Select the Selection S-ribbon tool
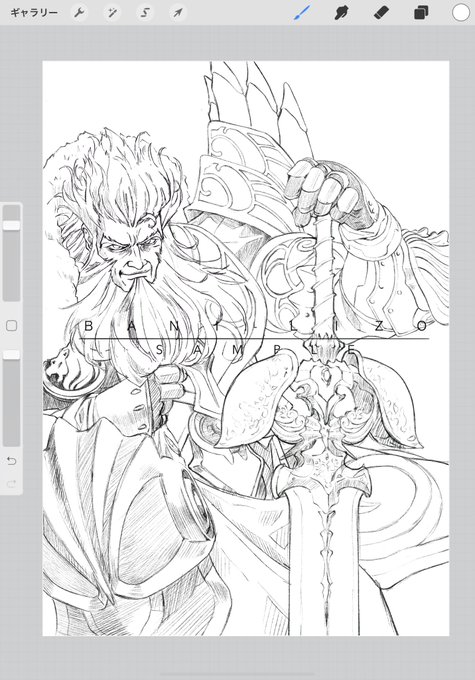475x680 pixels. [145, 13]
